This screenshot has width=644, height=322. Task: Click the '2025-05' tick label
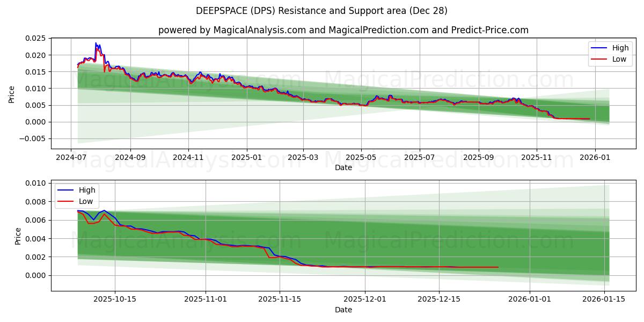(361, 158)
